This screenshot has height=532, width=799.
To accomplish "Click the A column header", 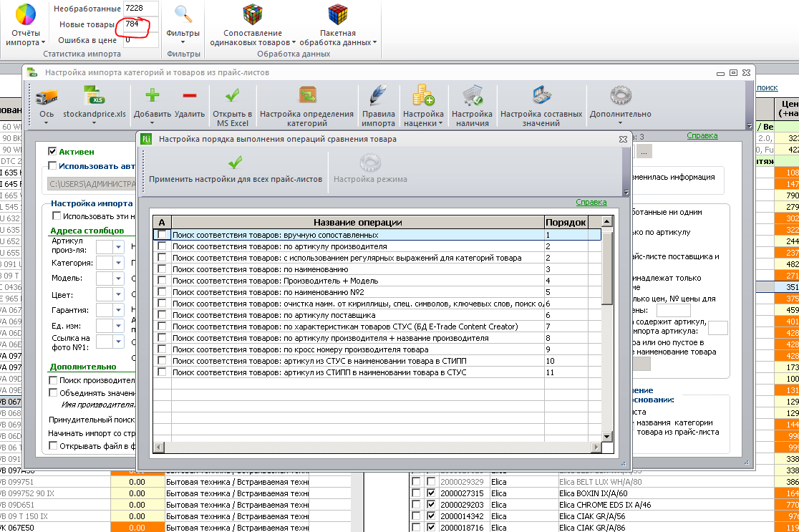I will (162, 222).
